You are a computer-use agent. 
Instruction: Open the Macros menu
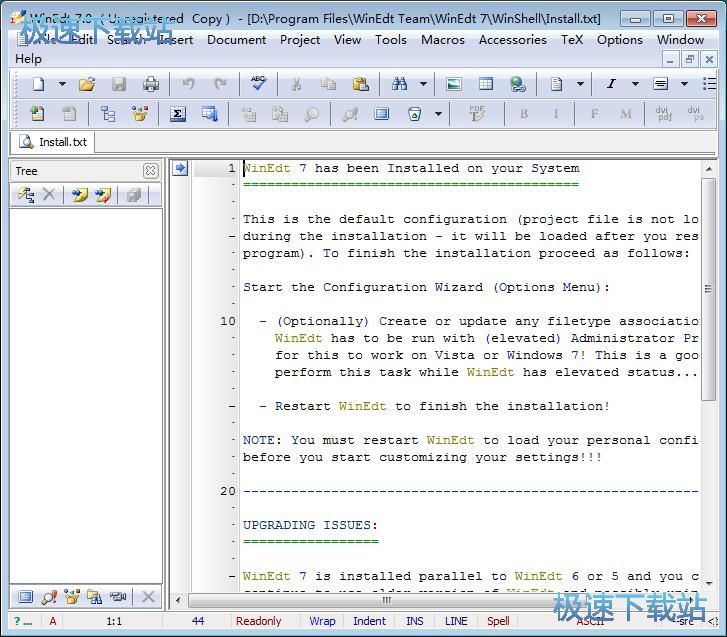[x=443, y=40]
